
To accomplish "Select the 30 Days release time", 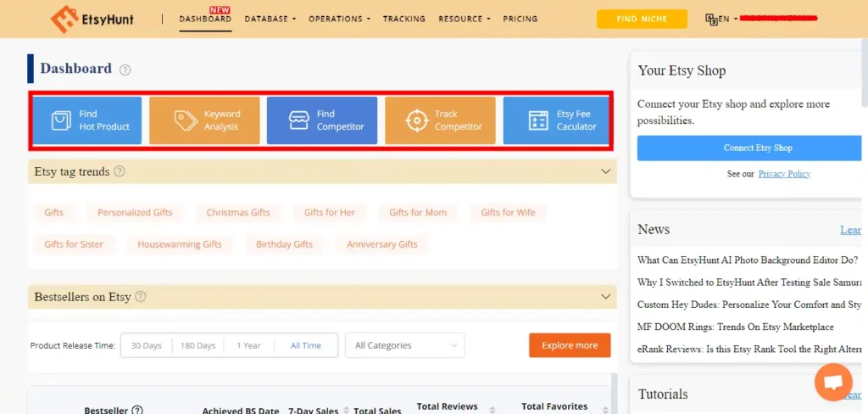I will [146, 345].
